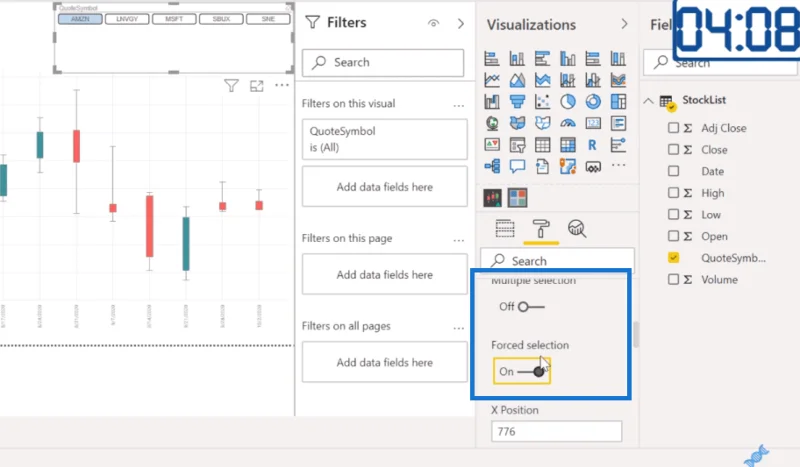Select the Slicer visual

[517, 145]
